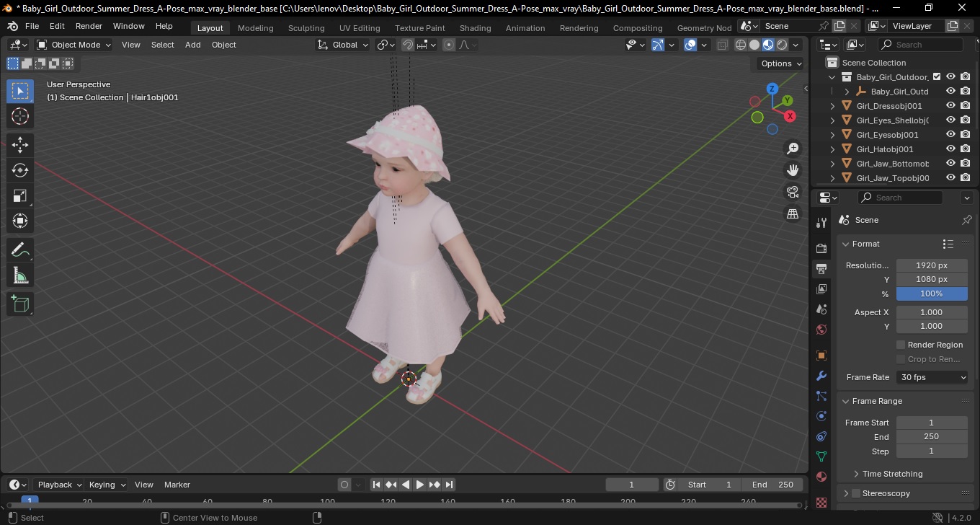Image resolution: width=980 pixels, height=525 pixels.
Task: Toggle viewport overlays button
Action: click(x=690, y=45)
